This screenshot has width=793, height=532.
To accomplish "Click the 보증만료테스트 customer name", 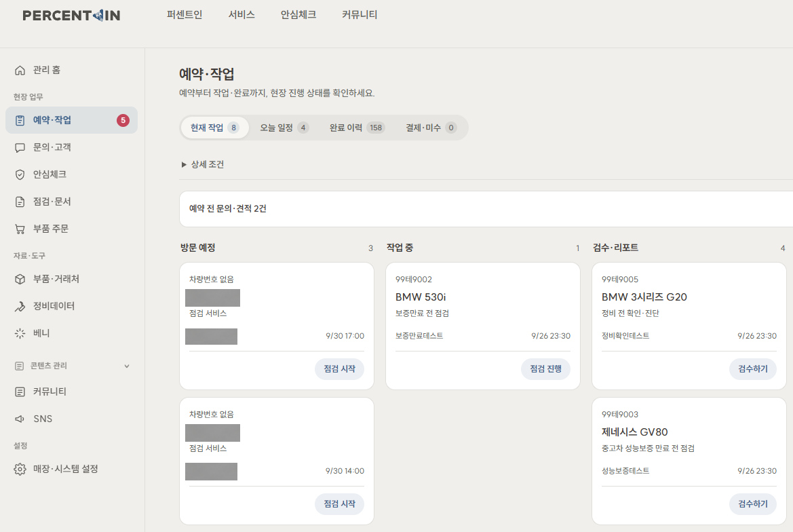I will 419,336.
